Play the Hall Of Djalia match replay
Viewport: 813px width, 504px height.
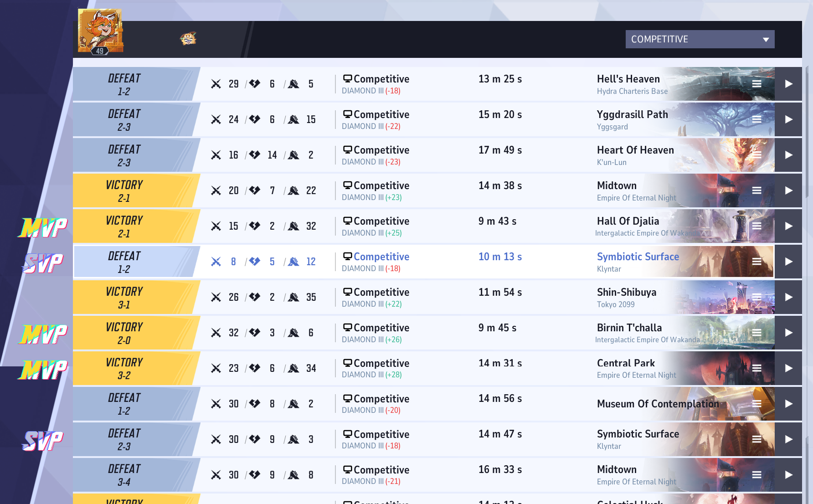coord(788,226)
